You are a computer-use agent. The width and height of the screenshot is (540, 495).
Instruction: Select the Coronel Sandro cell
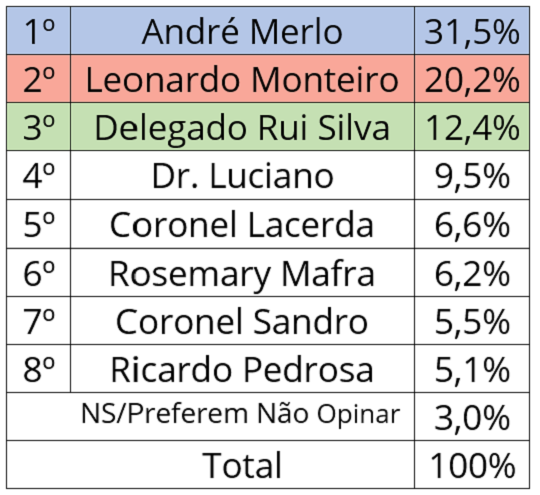coord(242,320)
